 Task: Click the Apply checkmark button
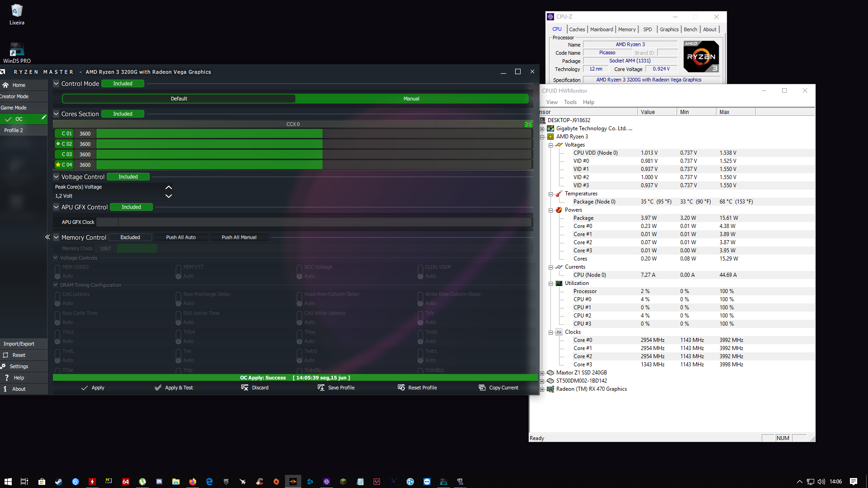coord(93,388)
